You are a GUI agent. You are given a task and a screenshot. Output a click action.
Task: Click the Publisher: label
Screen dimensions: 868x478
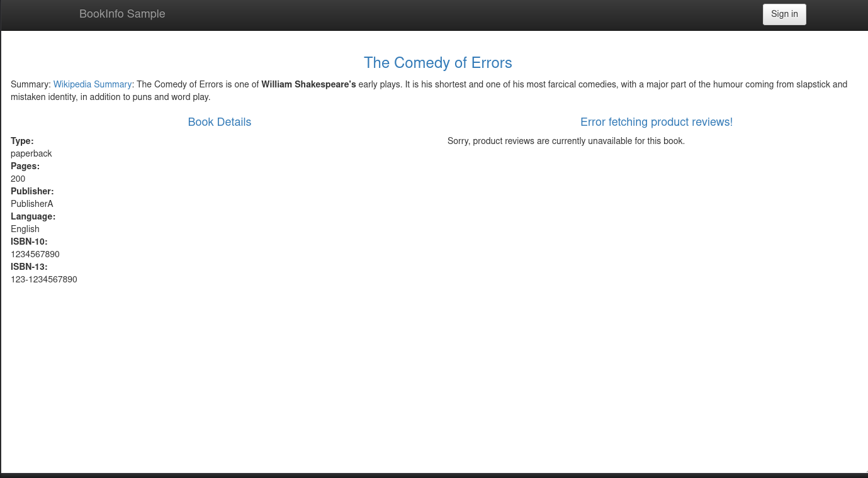pos(32,191)
